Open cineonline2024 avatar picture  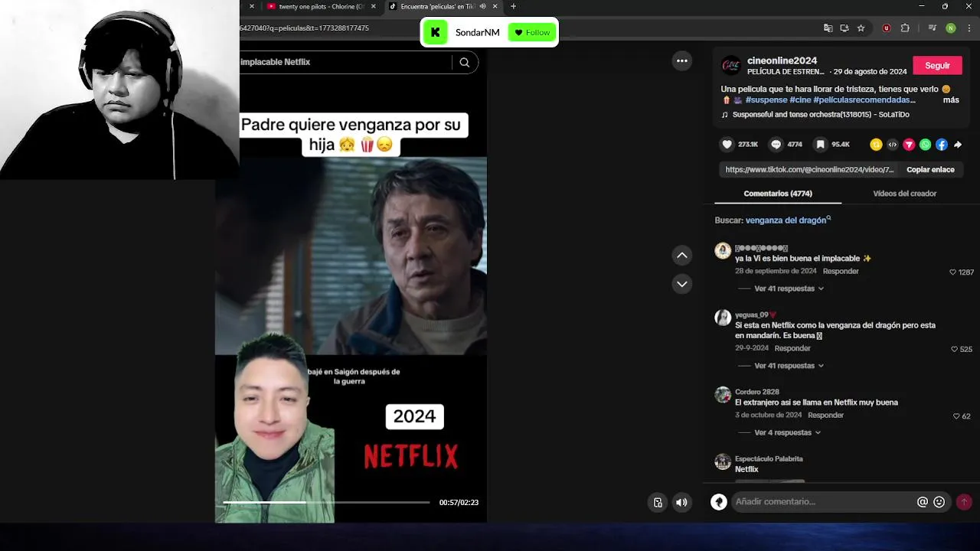click(x=731, y=65)
